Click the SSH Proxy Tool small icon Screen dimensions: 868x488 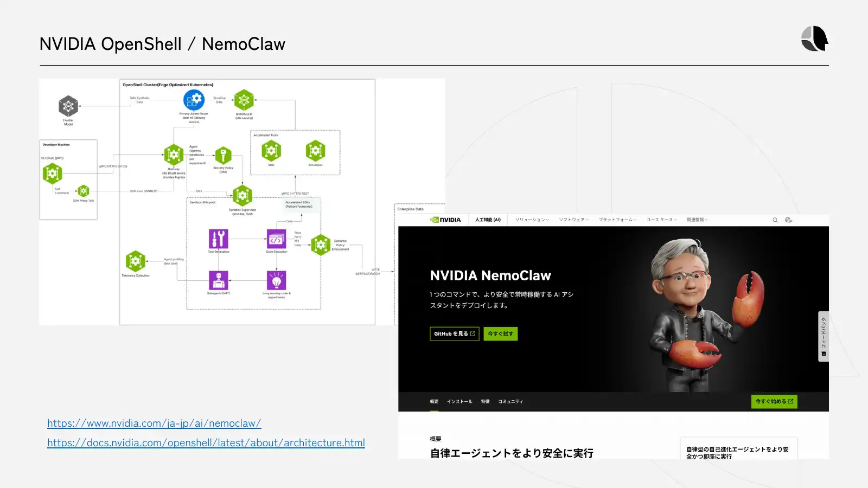point(83,191)
